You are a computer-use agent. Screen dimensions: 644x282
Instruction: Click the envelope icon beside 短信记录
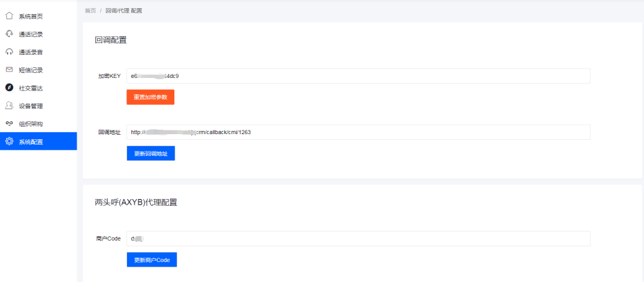click(x=9, y=70)
